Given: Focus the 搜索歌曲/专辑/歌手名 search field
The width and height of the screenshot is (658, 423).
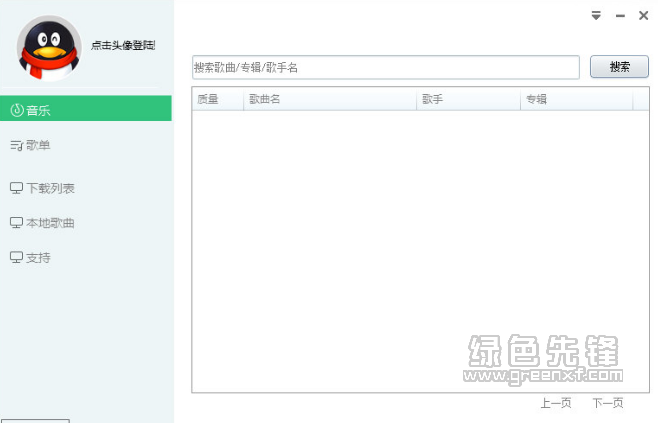Looking at the screenshot, I should [x=386, y=67].
